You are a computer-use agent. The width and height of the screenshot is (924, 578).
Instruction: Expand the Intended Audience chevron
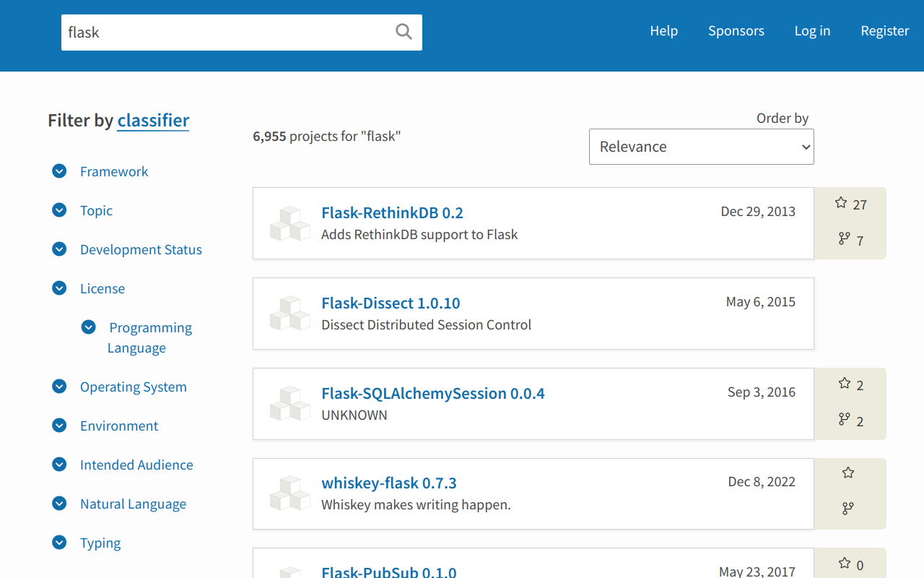click(x=59, y=465)
